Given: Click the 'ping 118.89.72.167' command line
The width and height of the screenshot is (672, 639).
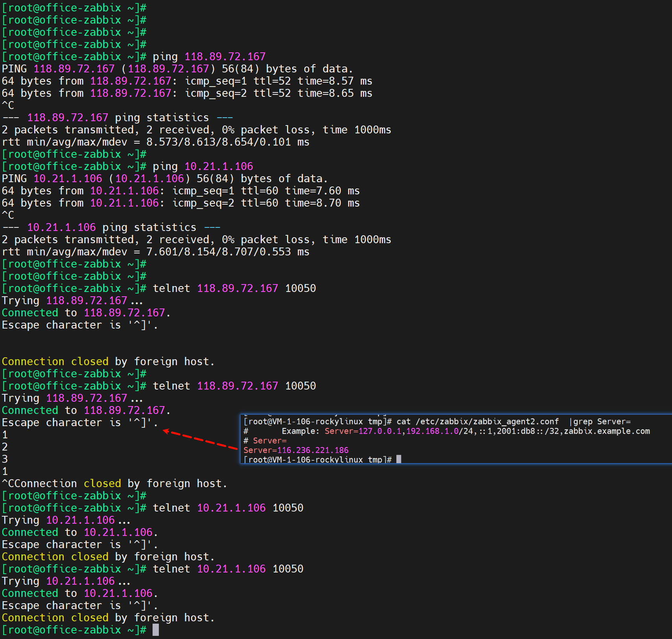Looking at the screenshot, I should [x=208, y=57].
